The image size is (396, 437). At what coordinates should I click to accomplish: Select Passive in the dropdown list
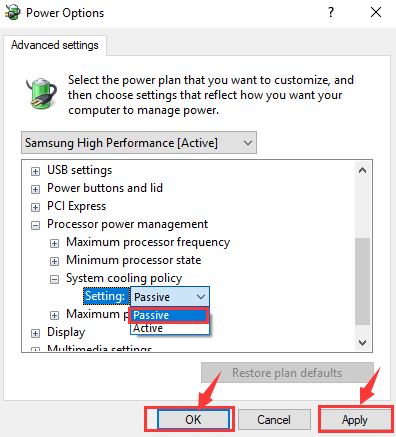[x=170, y=315]
